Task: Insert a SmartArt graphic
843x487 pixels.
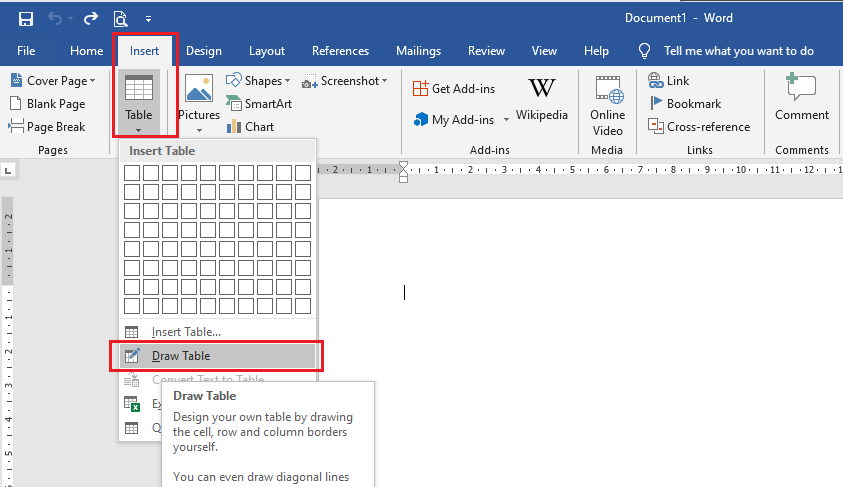Action: (259, 104)
